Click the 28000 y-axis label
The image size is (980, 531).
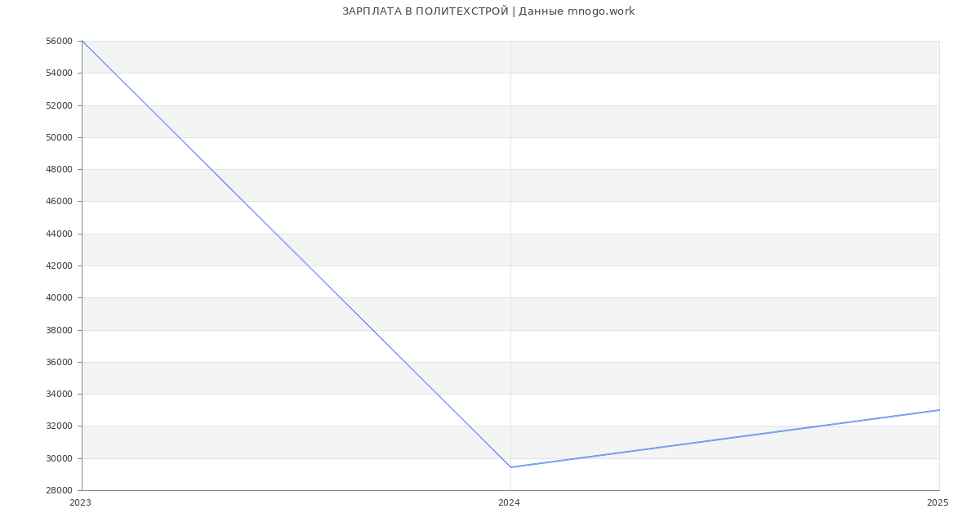pyautogui.click(x=60, y=490)
